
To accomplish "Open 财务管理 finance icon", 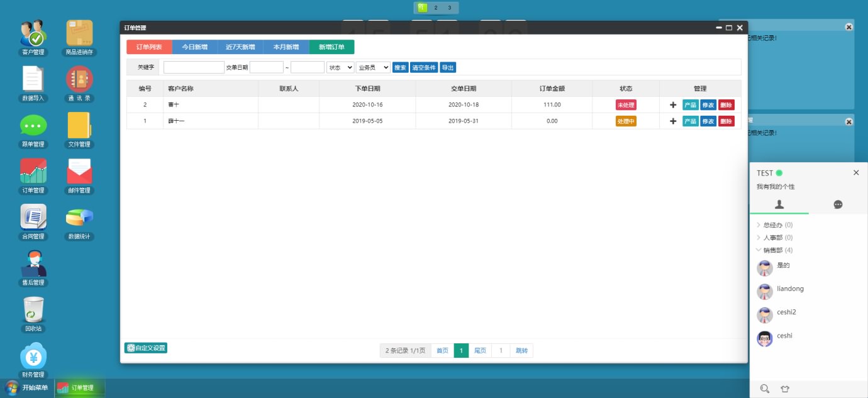I will click(x=33, y=356).
